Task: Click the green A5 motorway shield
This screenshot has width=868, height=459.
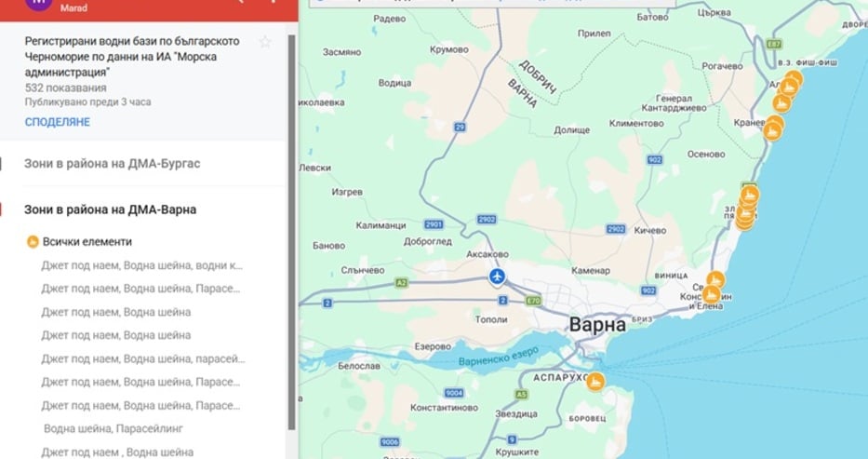Action: [x=522, y=394]
